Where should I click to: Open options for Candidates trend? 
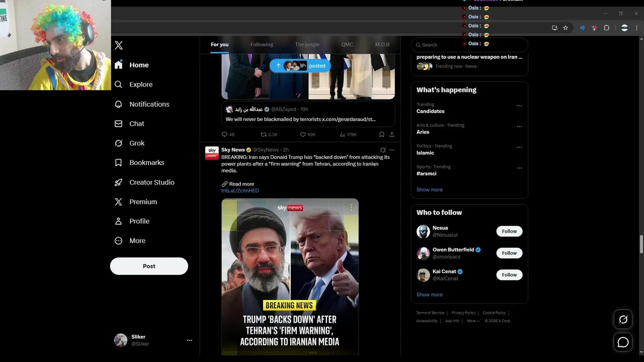[x=519, y=106]
